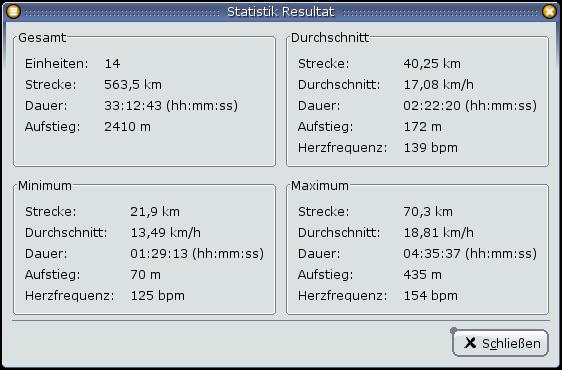The width and height of the screenshot is (562, 370).
Task: Click the Einheiten label
Action: [x=56, y=64]
